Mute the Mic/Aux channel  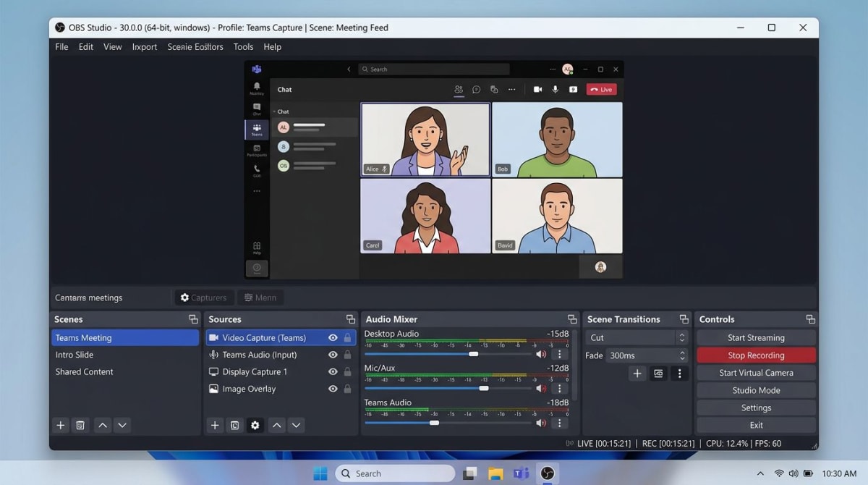pos(540,389)
